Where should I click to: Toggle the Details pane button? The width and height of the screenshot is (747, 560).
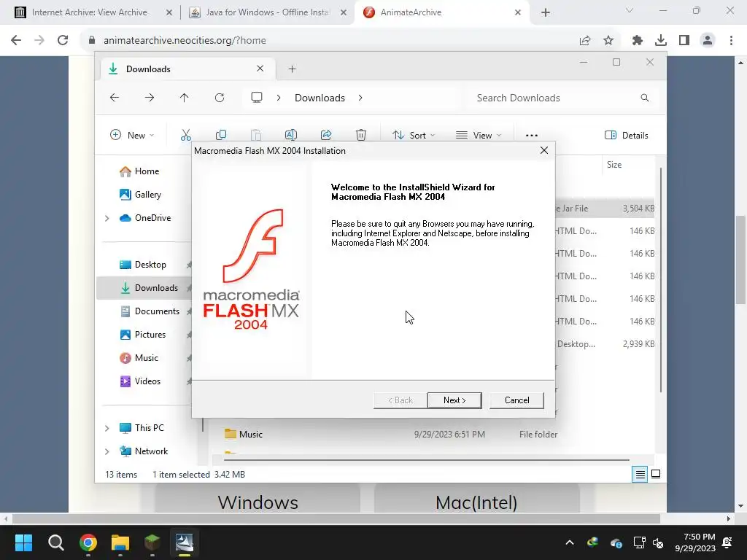tap(626, 135)
